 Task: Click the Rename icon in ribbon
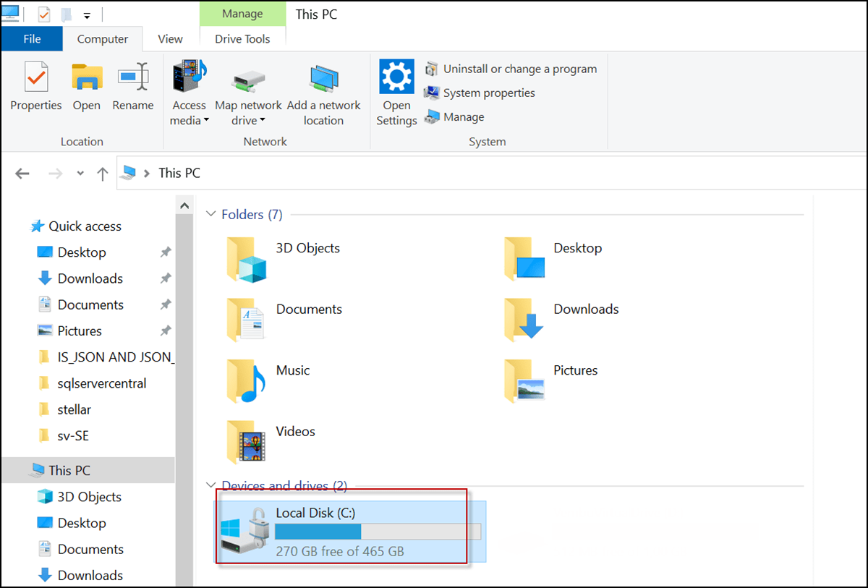click(x=133, y=77)
